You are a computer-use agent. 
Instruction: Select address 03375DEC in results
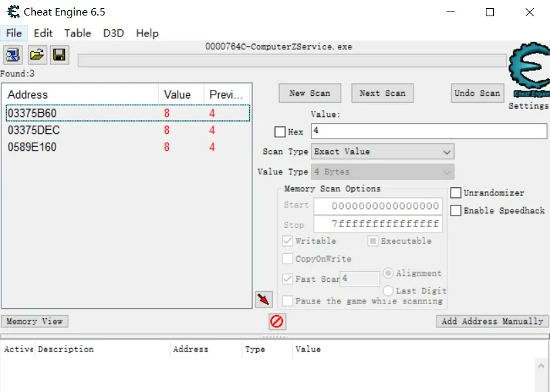128,130
